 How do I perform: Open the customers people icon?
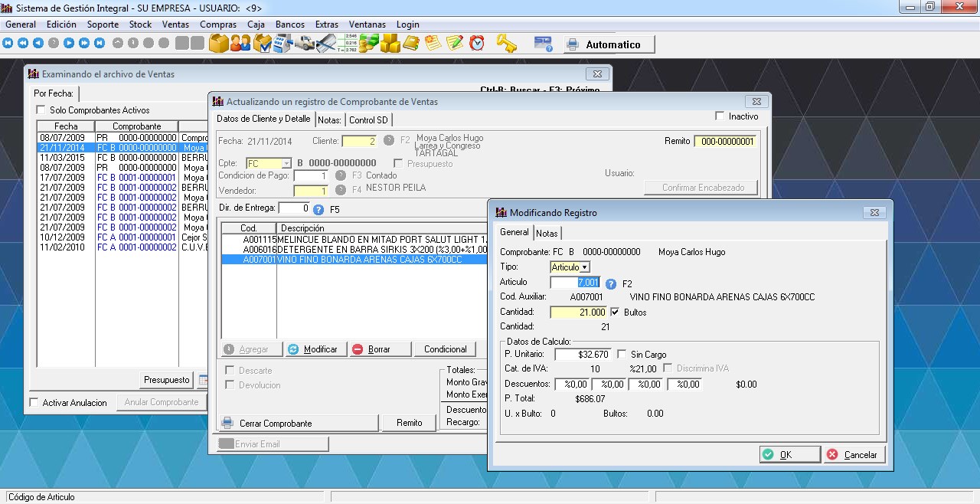(240, 44)
